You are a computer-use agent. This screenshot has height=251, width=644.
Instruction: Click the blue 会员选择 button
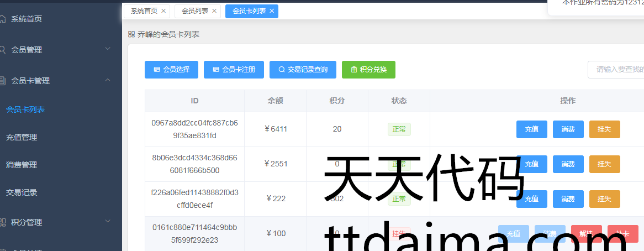[x=171, y=70]
